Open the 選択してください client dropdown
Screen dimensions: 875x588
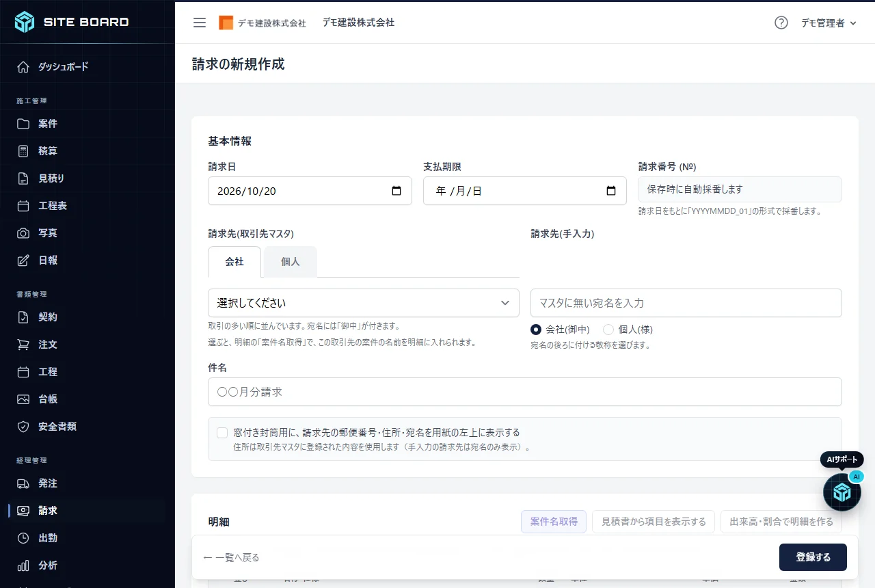point(364,303)
